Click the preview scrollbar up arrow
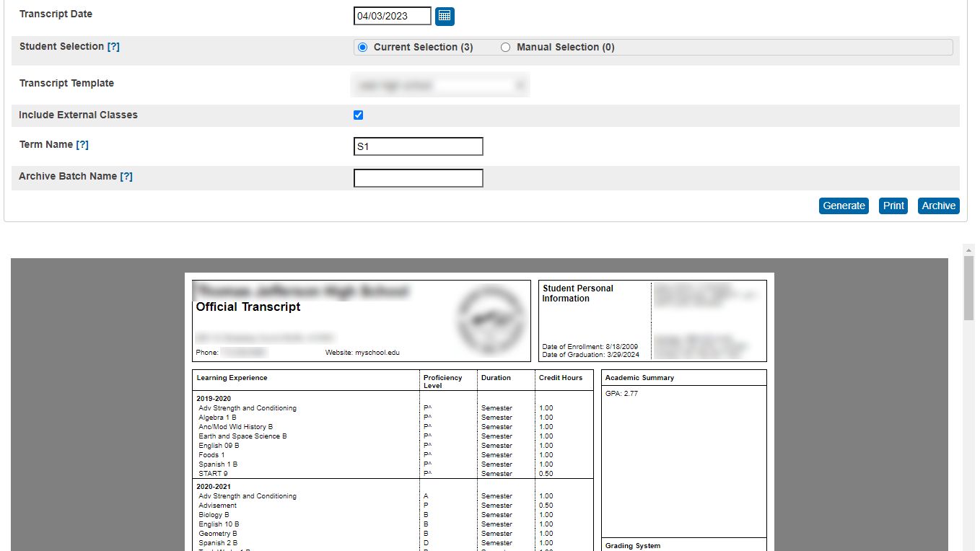The height and width of the screenshot is (551, 980). (969, 250)
